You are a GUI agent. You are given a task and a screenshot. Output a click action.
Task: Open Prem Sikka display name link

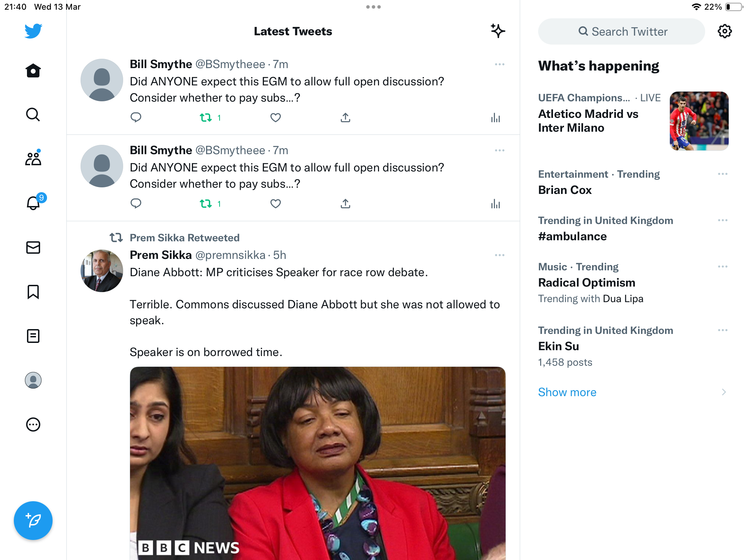[x=160, y=255]
